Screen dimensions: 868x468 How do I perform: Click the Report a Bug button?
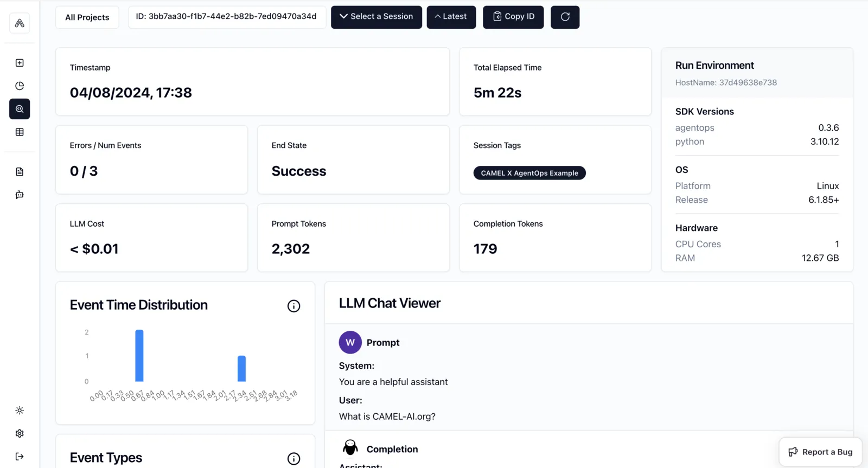pyautogui.click(x=820, y=452)
